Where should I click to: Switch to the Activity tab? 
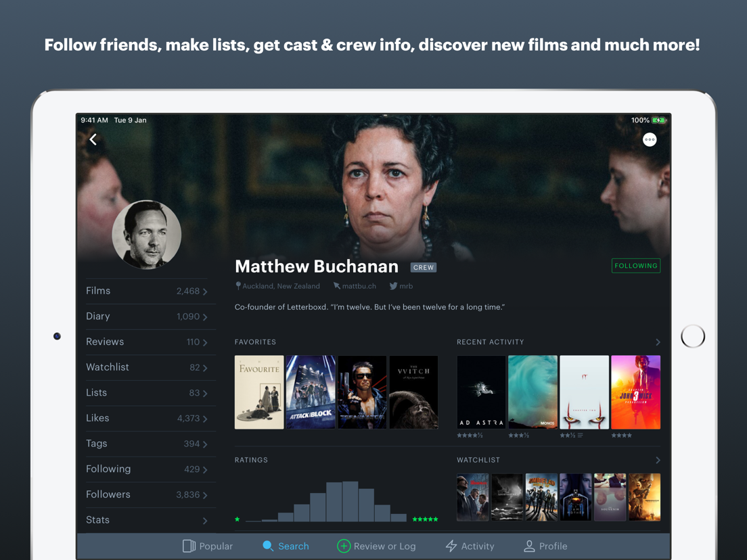470,546
